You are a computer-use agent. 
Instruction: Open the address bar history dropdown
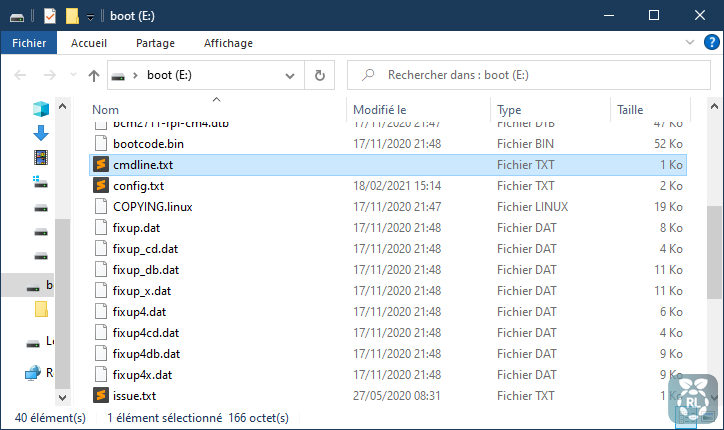click(x=290, y=76)
